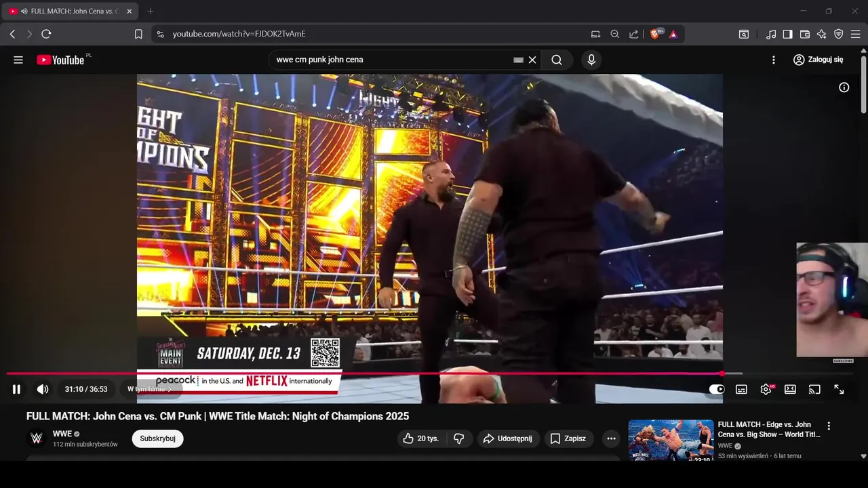Save the video with Zapisz
This screenshot has height=488, width=868.
(x=568, y=439)
